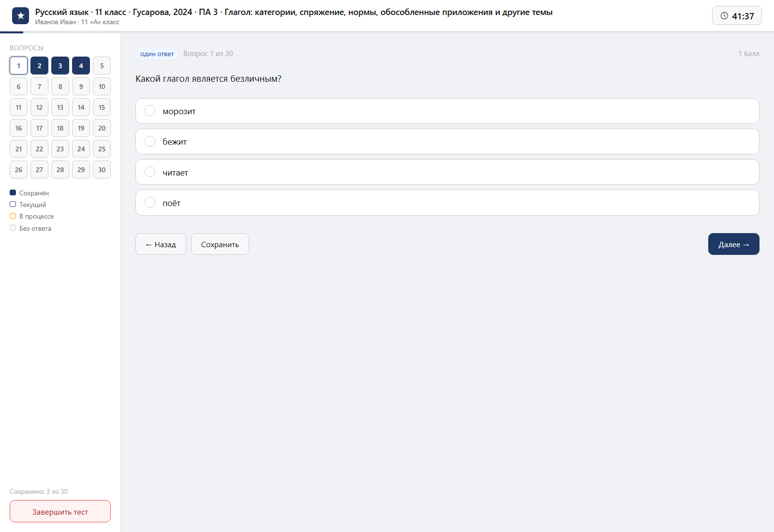Jump to question 15
The image size is (774, 532).
[102, 107]
